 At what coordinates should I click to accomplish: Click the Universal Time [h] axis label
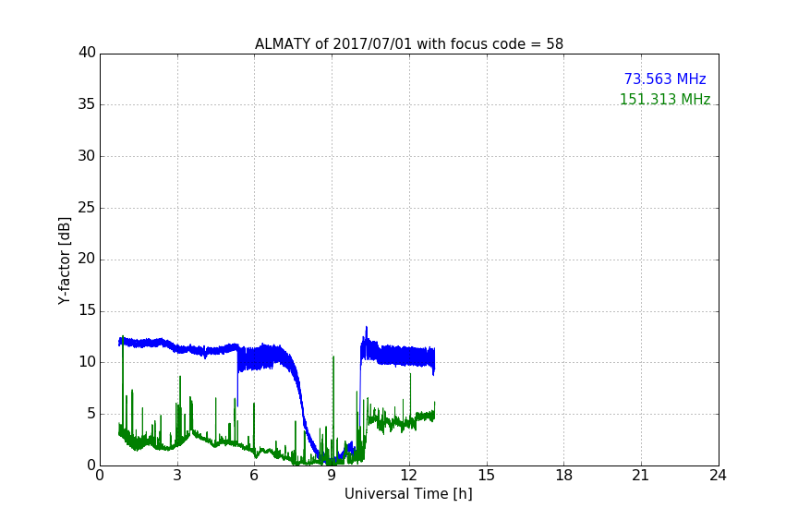(x=408, y=494)
